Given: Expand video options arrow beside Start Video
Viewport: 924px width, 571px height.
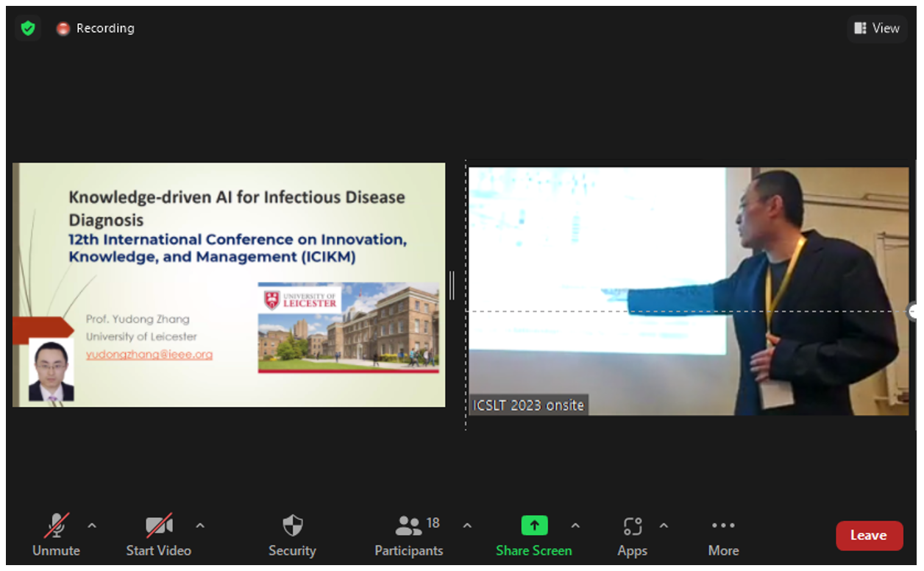Looking at the screenshot, I should tap(200, 525).
